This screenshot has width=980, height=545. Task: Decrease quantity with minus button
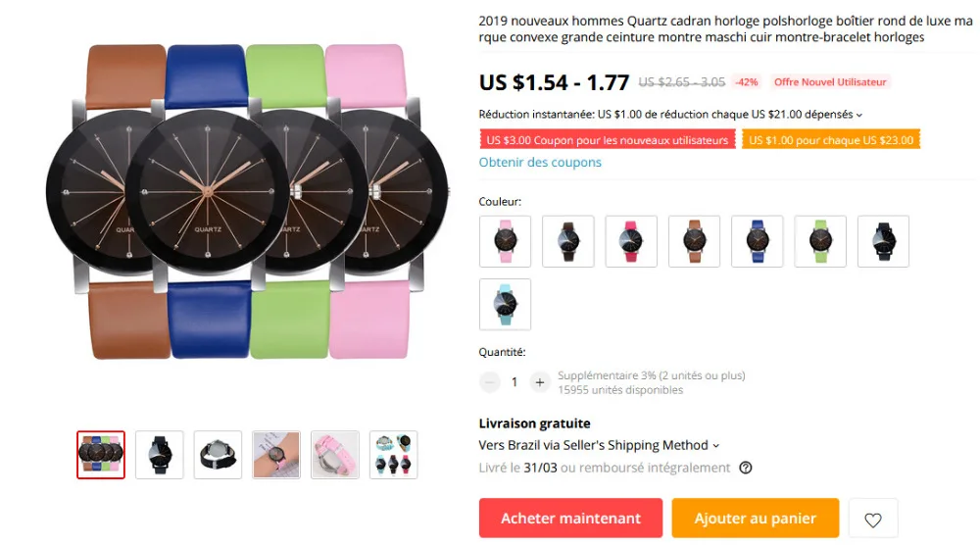coord(489,382)
